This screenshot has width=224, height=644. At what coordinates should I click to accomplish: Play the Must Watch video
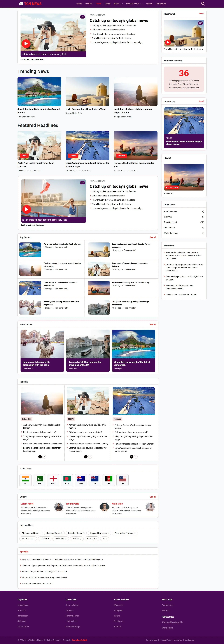click(168, 42)
